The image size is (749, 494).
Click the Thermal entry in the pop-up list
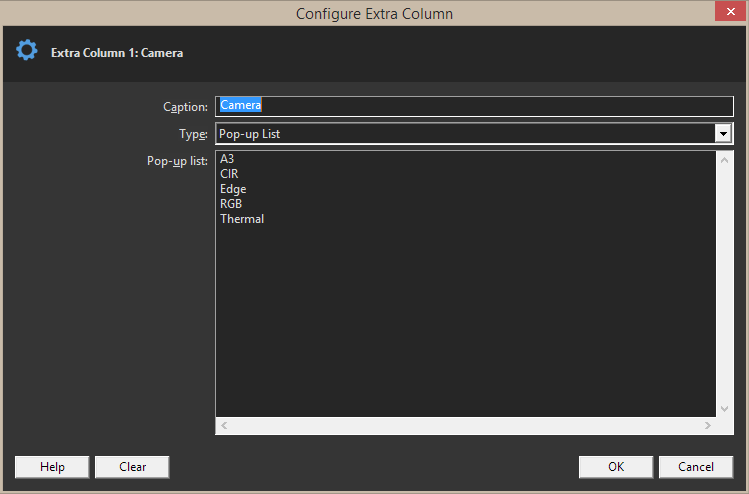(242, 219)
